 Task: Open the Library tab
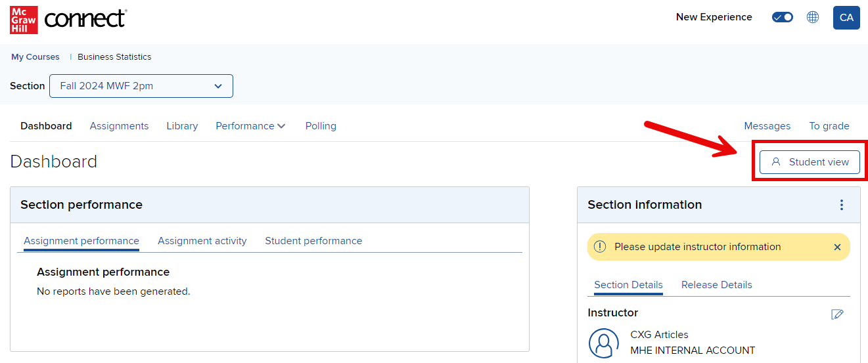coord(182,126)
